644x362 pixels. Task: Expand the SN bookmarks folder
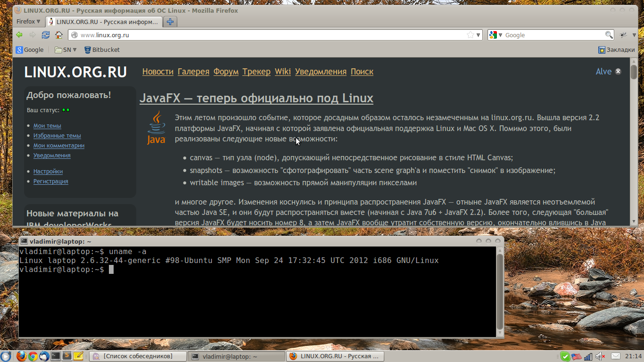tap(66, 49)
